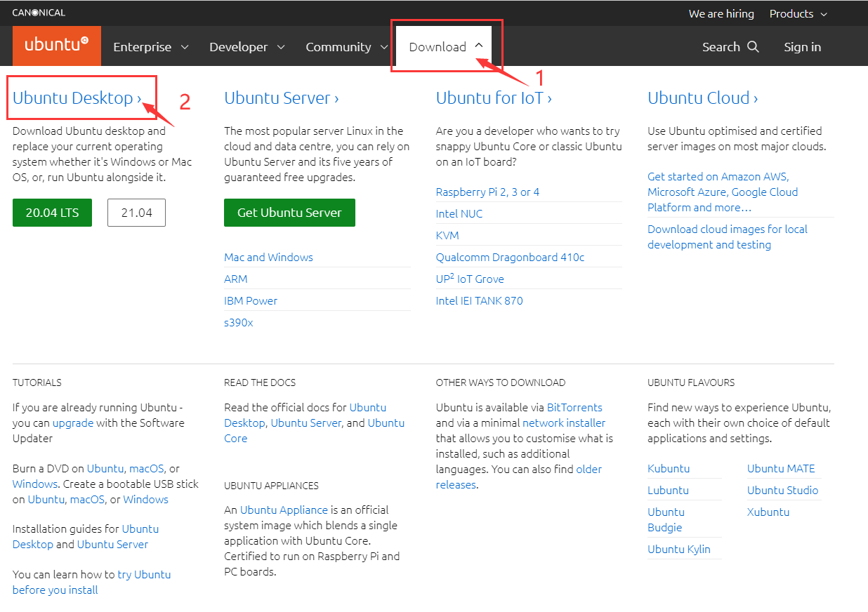Open the KVM link
Viewport: 868px width, 612px height.
coord(447,236)
